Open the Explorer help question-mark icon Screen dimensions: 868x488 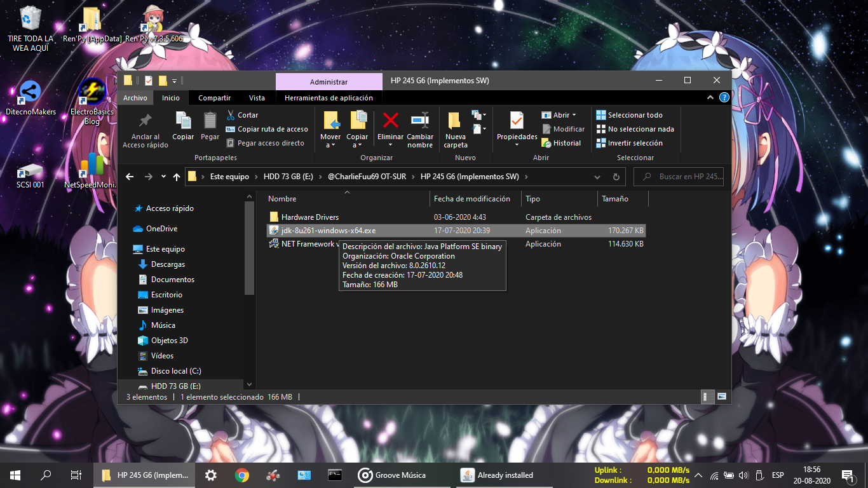(724, 98)
